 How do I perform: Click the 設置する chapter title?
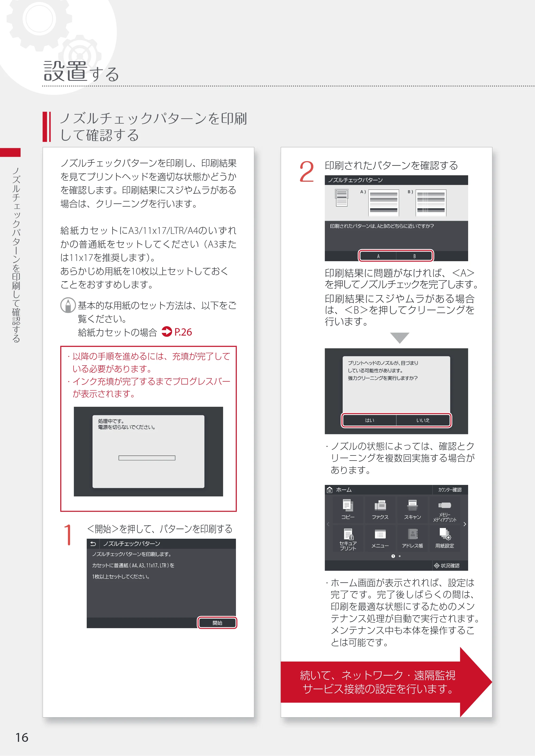click(x=81, y=71)
